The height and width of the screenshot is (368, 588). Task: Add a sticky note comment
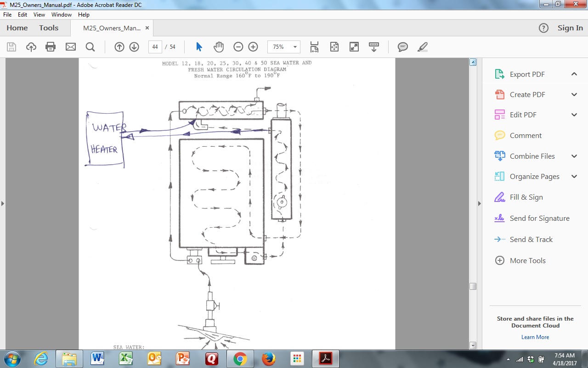(x=403, y=46)
